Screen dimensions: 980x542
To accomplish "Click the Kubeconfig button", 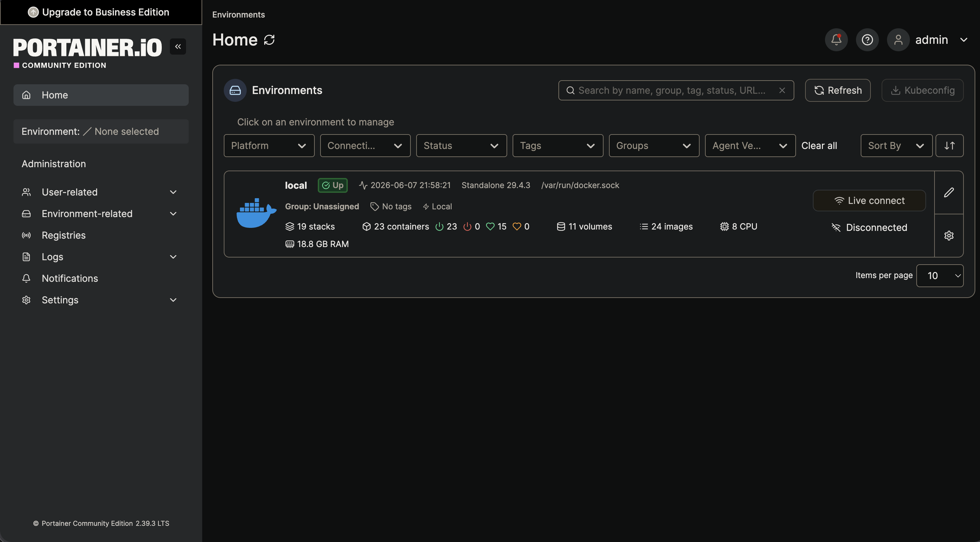I will point(922,90).
